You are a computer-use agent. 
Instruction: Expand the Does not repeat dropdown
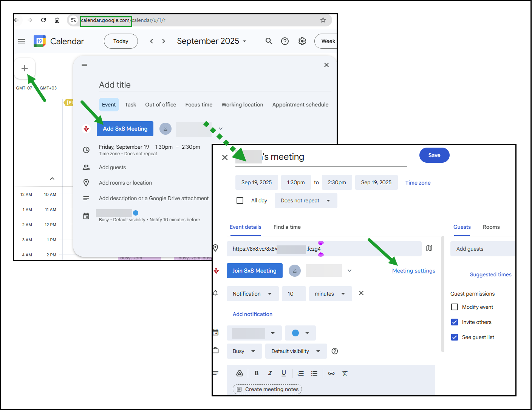pyautogui.click(x=306, y=200)
